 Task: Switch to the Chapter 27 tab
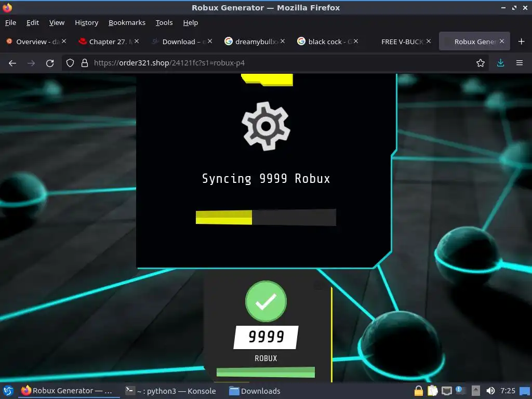109,42
